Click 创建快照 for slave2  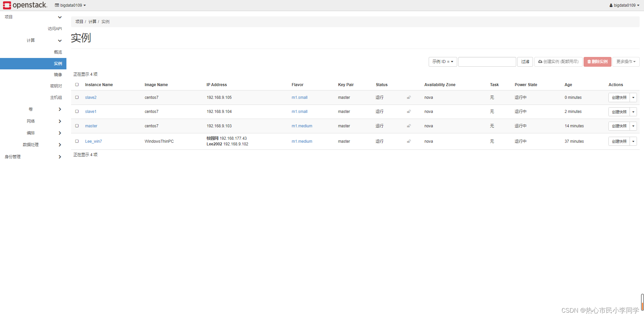pos(619,98)
